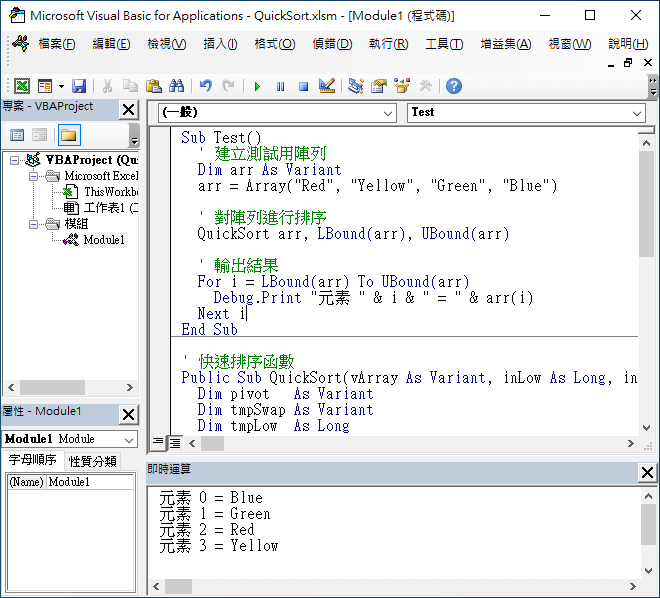Switch to Procedure View button

pyautogui.click(x=158, y=442)
